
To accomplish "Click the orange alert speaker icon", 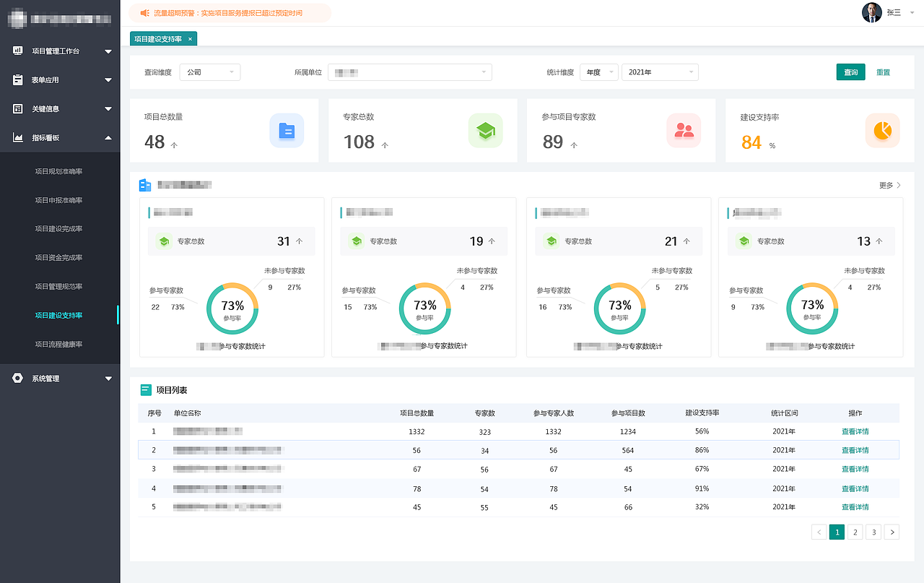I will click(144, 13).
